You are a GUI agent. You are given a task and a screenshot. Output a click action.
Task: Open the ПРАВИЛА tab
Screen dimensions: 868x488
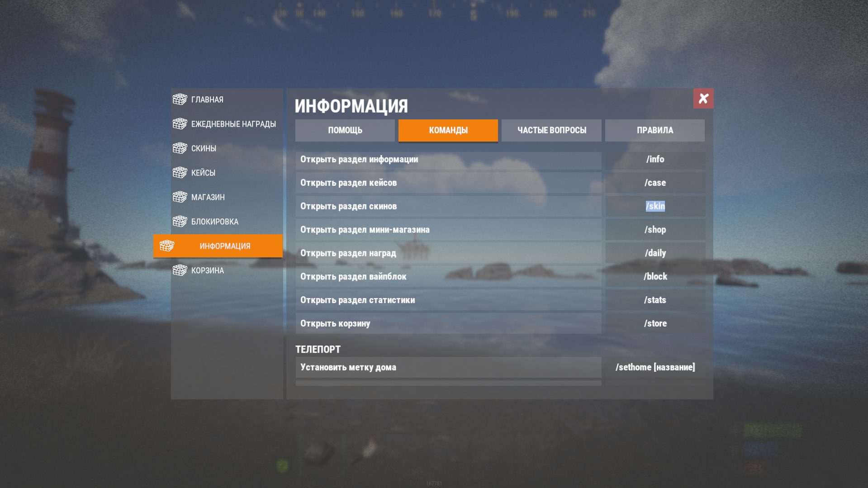pyautogui.click(x=655, y=130)
